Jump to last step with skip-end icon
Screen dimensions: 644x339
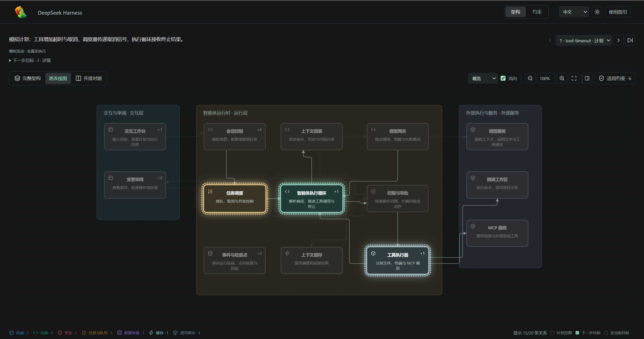[x=630, y=40]
